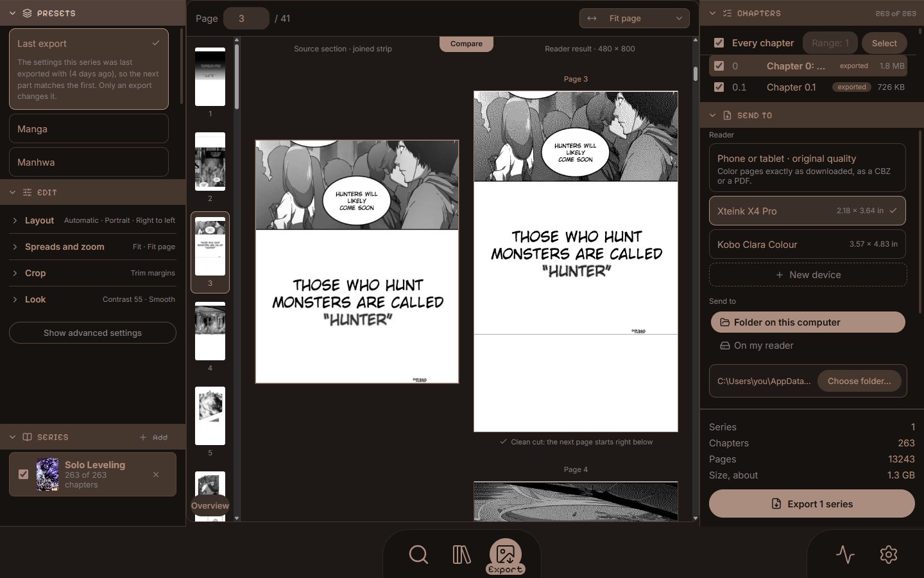Screen dimensions: 924x578
Task: Choose the Kobo Clara Colour device
Action: pos(807,245)
